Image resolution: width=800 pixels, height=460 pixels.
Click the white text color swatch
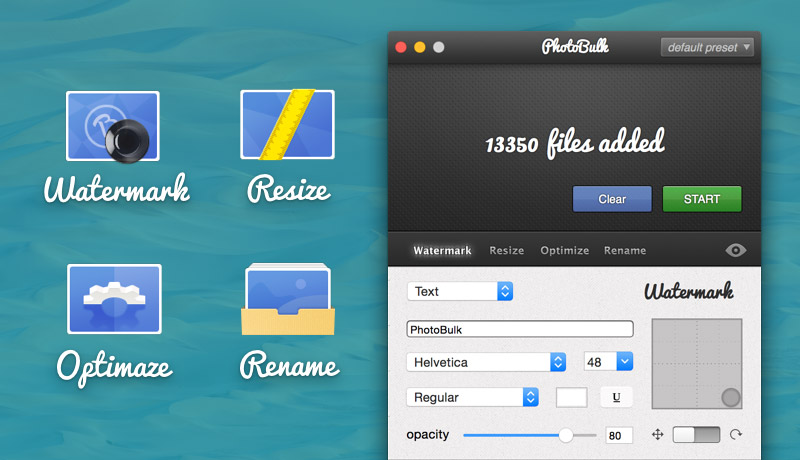tap(571, 397)
